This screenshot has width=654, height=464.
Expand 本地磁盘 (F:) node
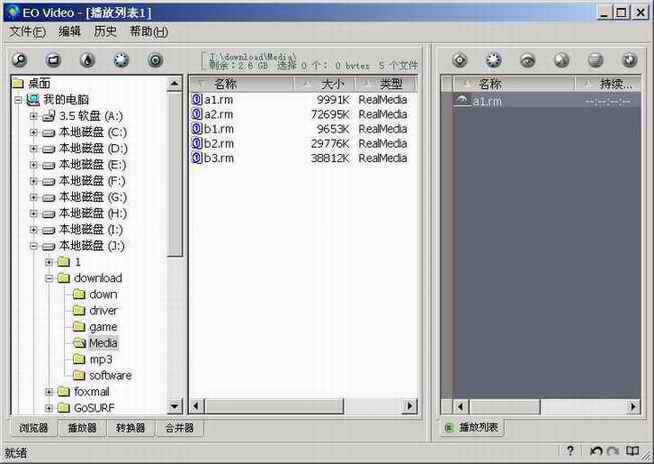click(33, 181)
